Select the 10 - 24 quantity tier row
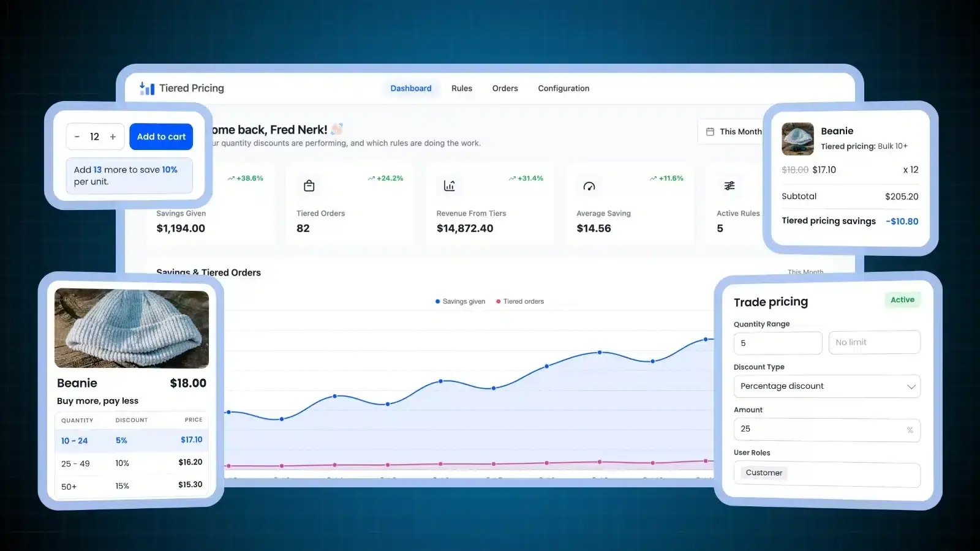Image resolution: width=980 pixels, height=551 pixels. (x=132, y=440)
